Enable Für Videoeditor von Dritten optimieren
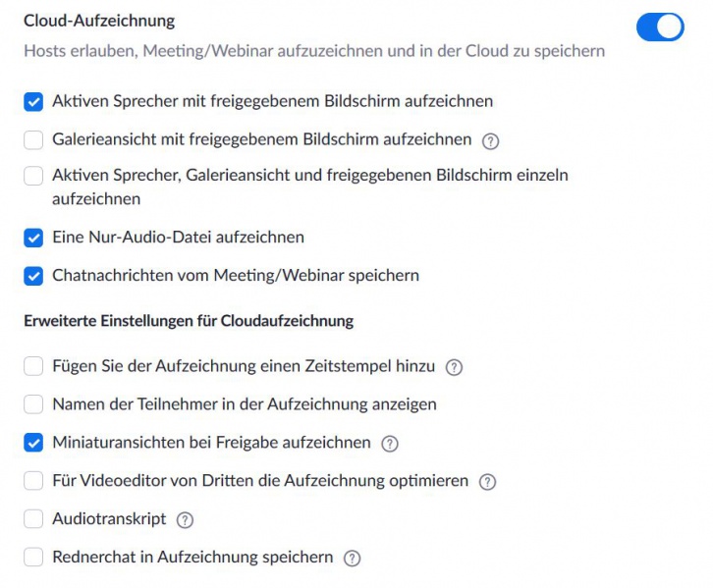Image resolution: width=713 pixels, height=588 pixels. [x=33, y=480]
